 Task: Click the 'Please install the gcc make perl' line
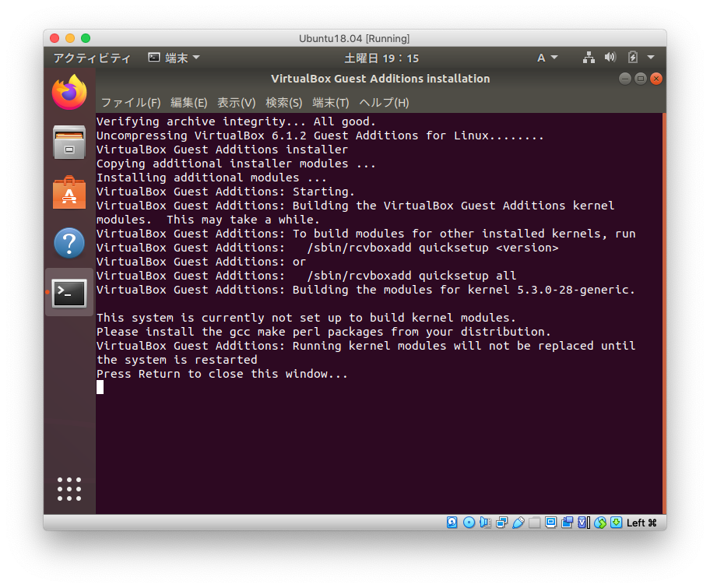(323, 332)
